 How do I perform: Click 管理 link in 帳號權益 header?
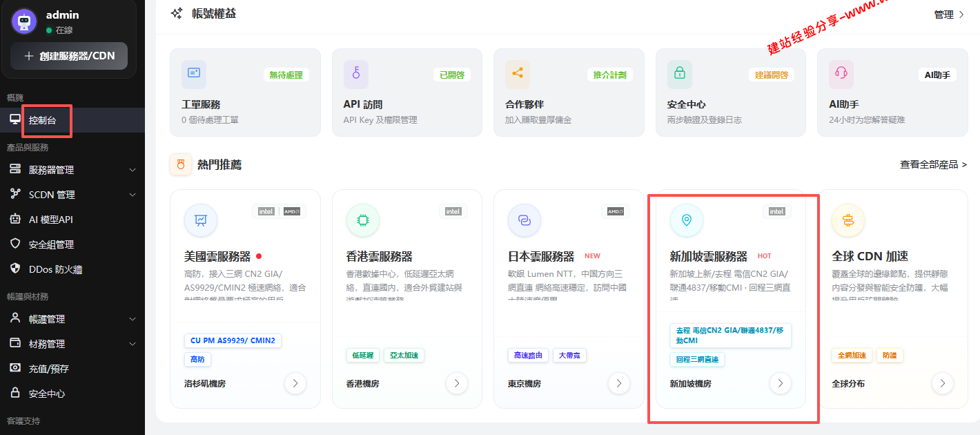pyautogui.click(x=949, y=14)
